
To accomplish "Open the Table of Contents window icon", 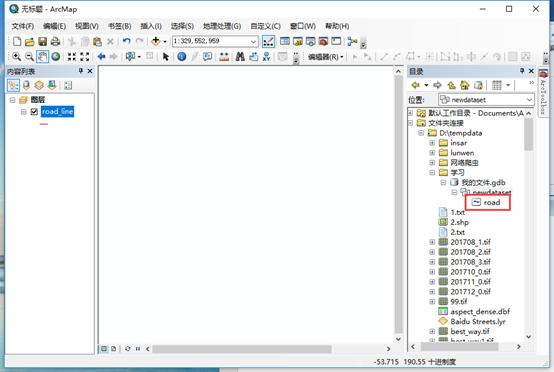I will pos(285,41).
